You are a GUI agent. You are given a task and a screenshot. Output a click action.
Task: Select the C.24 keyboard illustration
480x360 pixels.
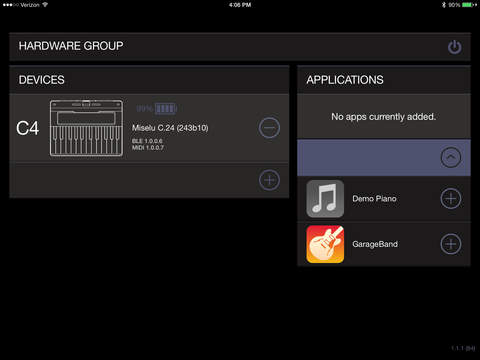point(86,128)
